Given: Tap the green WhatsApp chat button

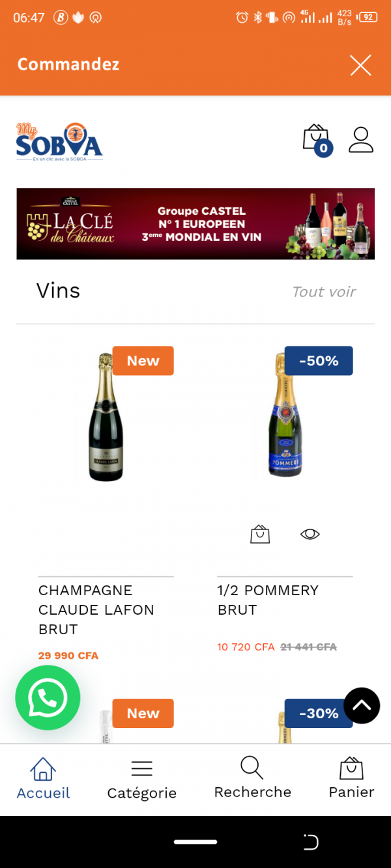Looking at the screenshot, I should pyautogui.click(x=48, y=697).
